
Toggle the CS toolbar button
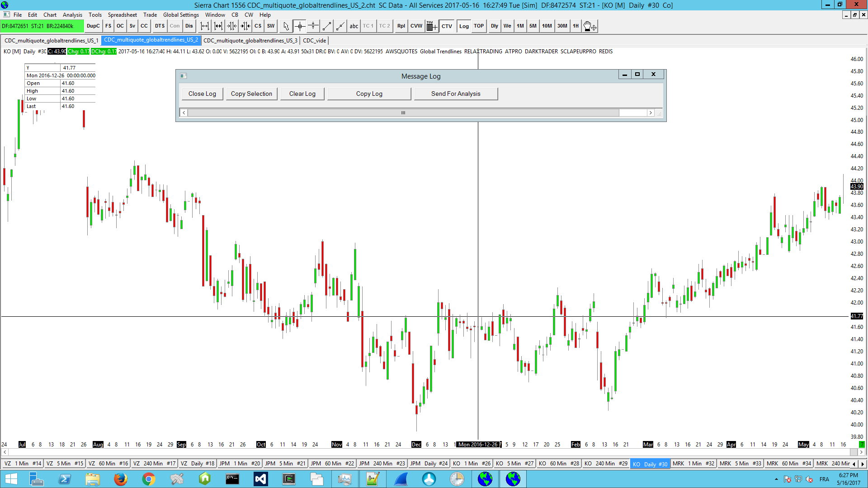pyautogui.click(x=258, y=26)
